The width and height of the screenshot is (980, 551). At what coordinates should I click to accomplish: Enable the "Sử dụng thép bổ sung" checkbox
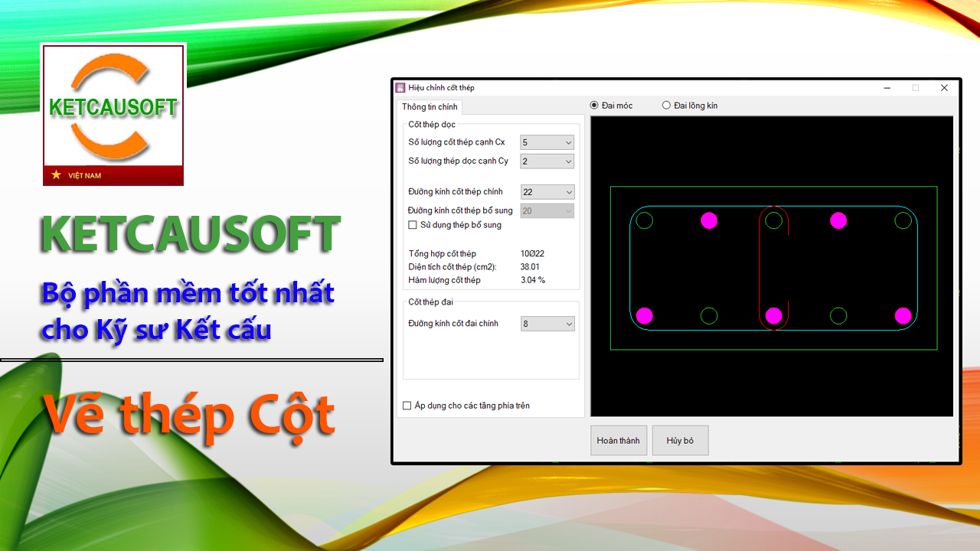[x=411, y=225]
